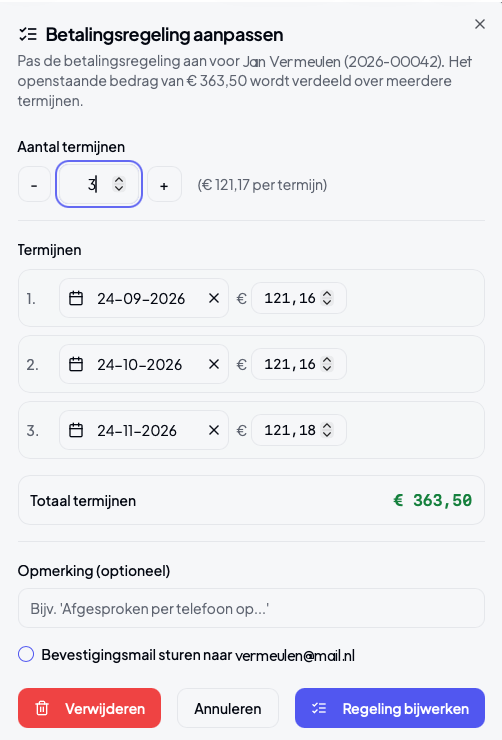502x740 pixels.
Task: Click the trash icon on Verwijderen
Action: coord(42,708)
